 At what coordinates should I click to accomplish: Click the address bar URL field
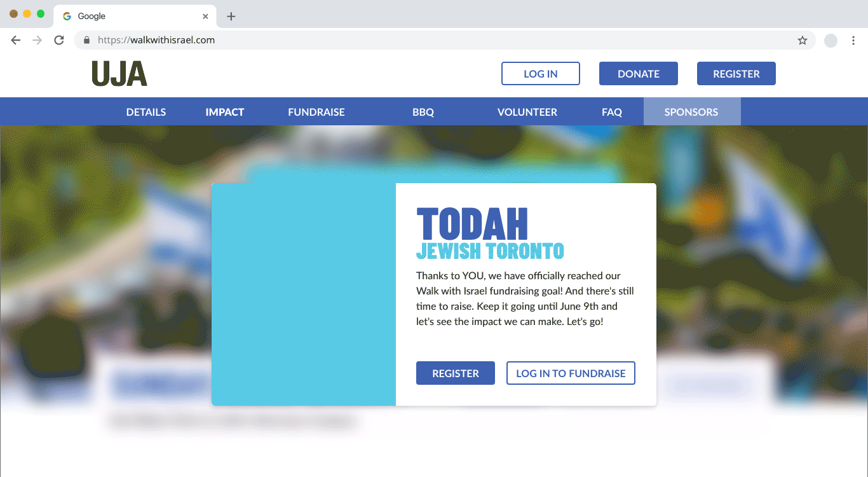[x=445, y=40]
